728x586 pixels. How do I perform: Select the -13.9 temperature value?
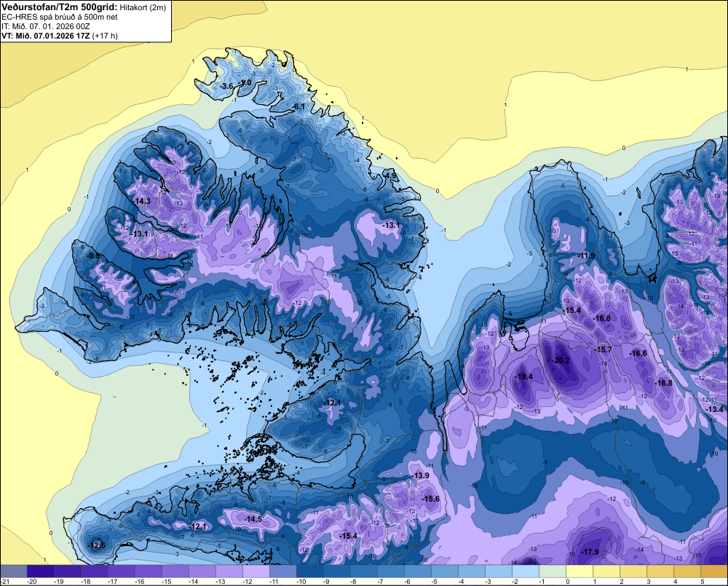421,475
